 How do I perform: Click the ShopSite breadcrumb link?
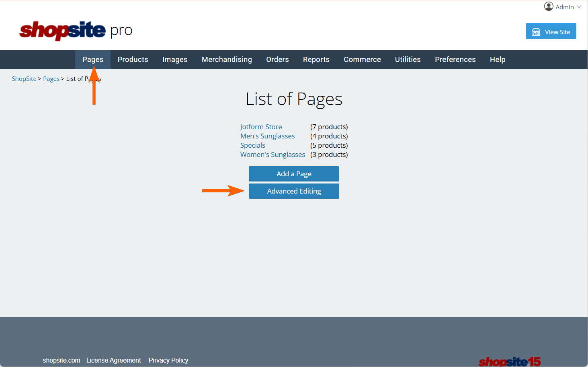[x=24, y=79]
